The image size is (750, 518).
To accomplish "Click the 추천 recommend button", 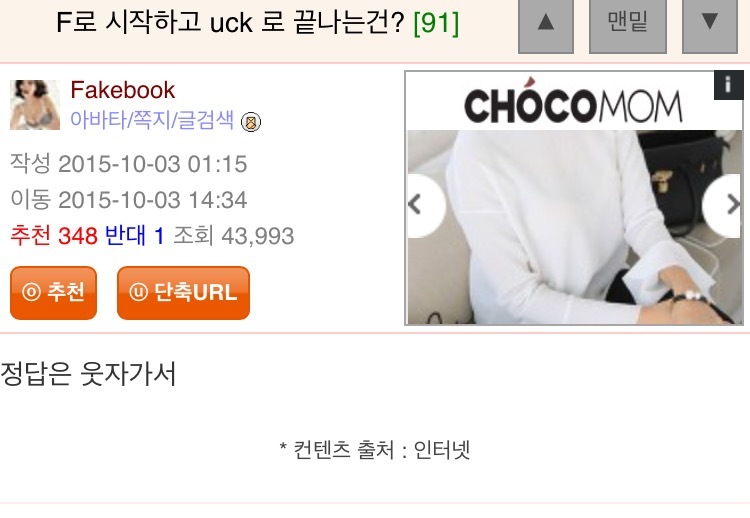I will [54, 293].
